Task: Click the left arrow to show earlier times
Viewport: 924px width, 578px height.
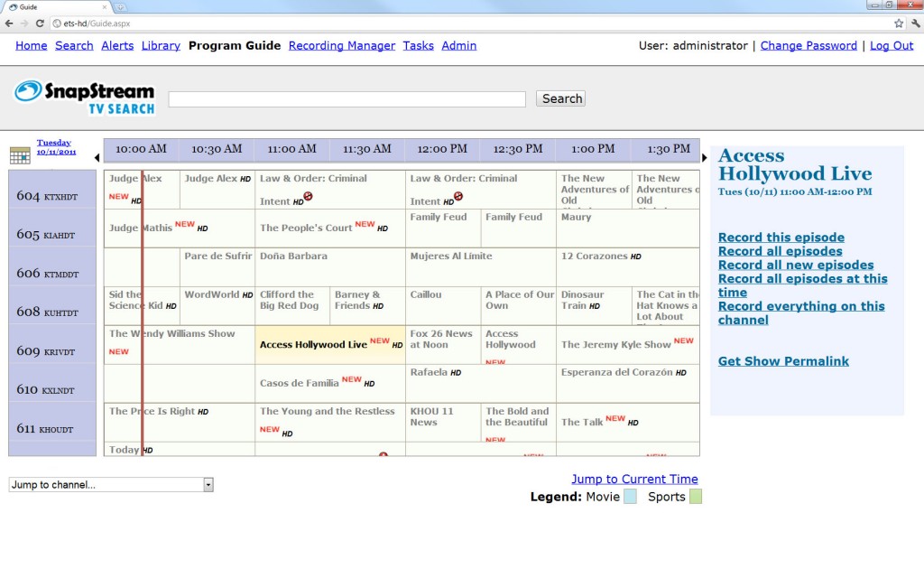Action: click(x=97, y=158)
